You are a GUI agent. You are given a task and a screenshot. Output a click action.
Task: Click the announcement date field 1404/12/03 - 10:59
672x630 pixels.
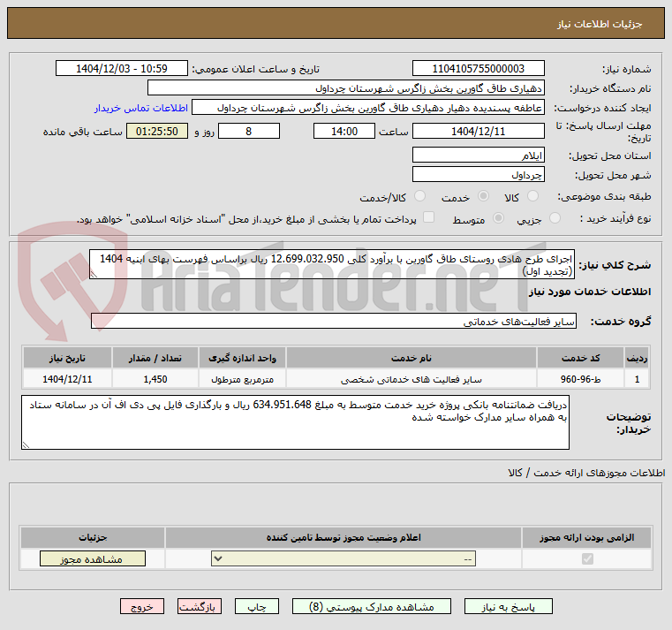[x=122, y=69]
